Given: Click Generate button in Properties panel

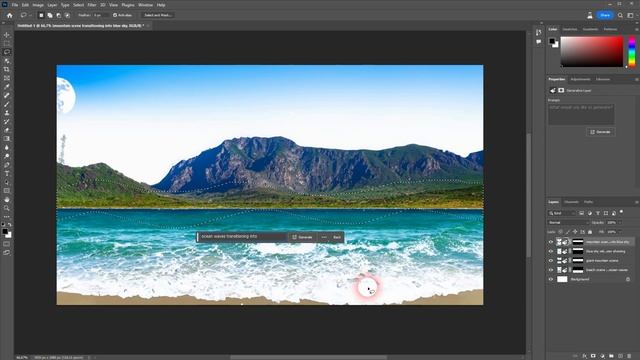Looking at the screenshot, I should pos(600,132).
